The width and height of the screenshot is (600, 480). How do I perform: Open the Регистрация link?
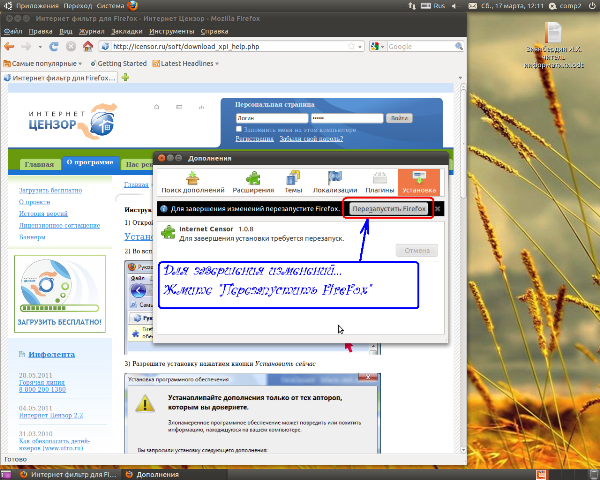[254, 139]
